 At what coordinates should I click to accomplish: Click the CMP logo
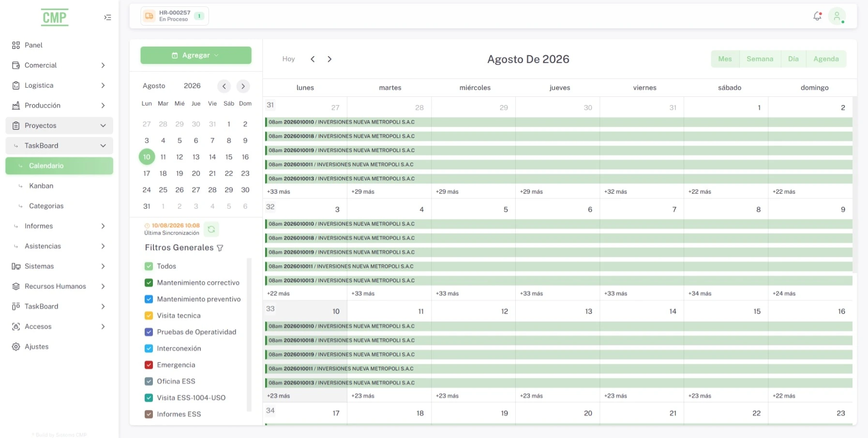coord(54,17)
